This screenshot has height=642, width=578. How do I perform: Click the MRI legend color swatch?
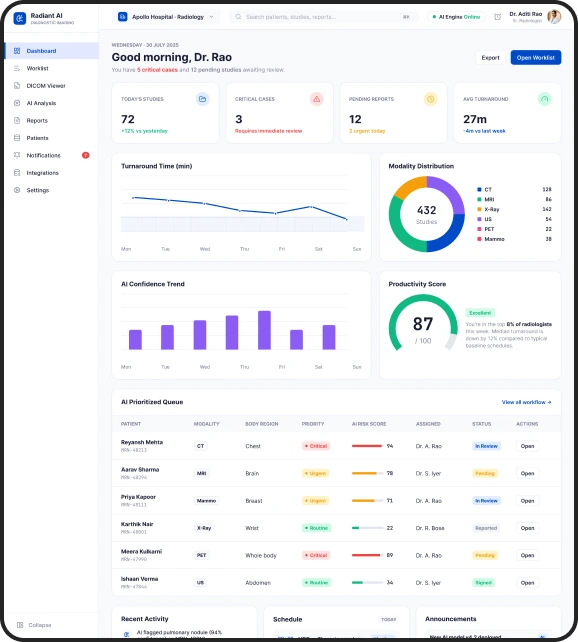[x=479, y=199]
